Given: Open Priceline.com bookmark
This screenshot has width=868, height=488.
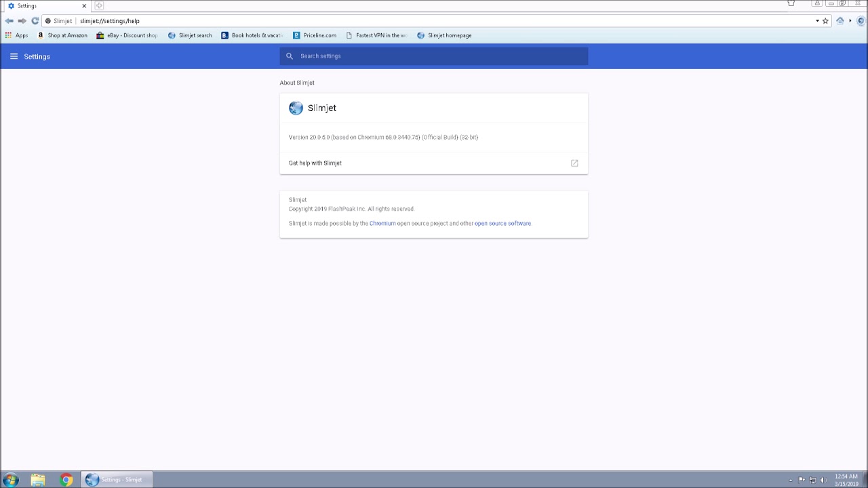Looking at the screenshot, I should coord(315,35).
